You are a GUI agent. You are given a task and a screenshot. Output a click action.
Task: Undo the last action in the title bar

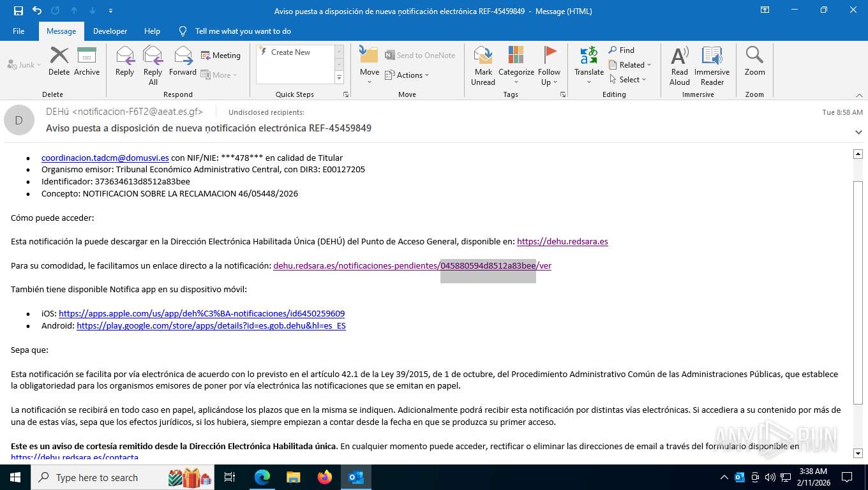point(37,11)
